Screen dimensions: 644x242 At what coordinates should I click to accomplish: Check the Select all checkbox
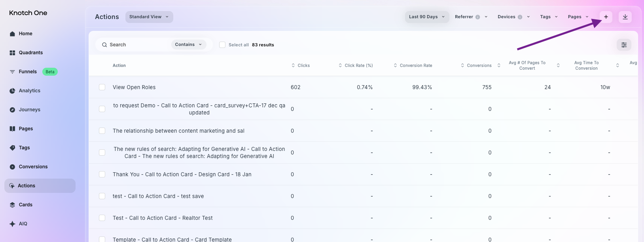point(222,45)
